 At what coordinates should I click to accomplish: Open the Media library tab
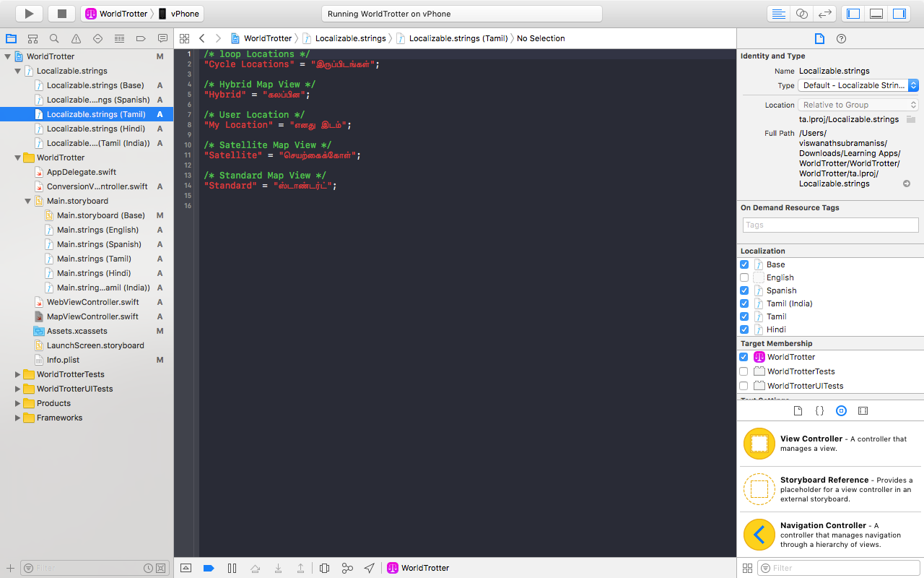point(863,410)
